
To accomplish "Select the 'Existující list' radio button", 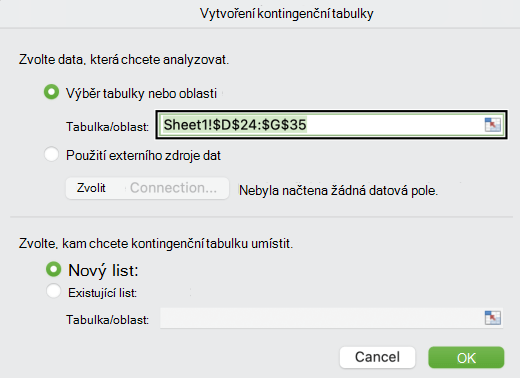I will [x=53, y=291].
